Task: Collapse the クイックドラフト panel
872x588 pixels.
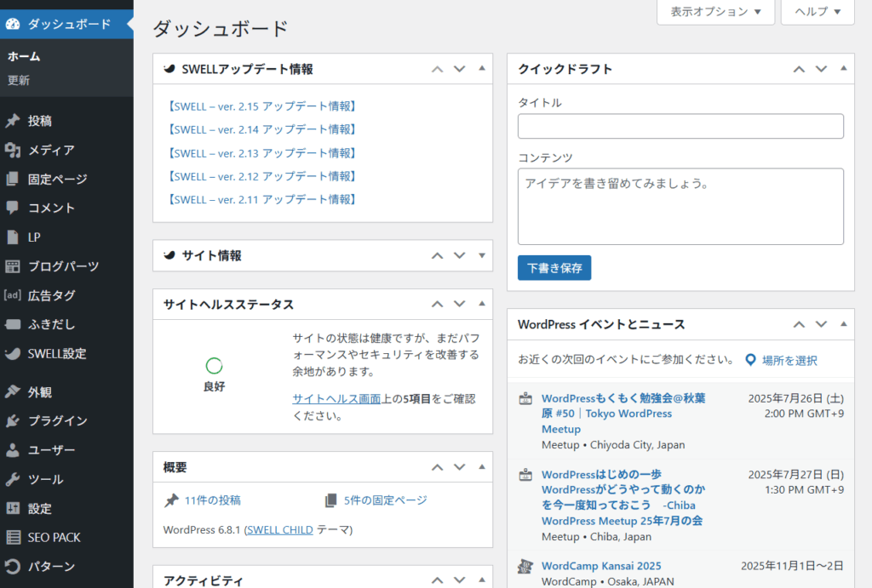Action: tap(844, 68)
